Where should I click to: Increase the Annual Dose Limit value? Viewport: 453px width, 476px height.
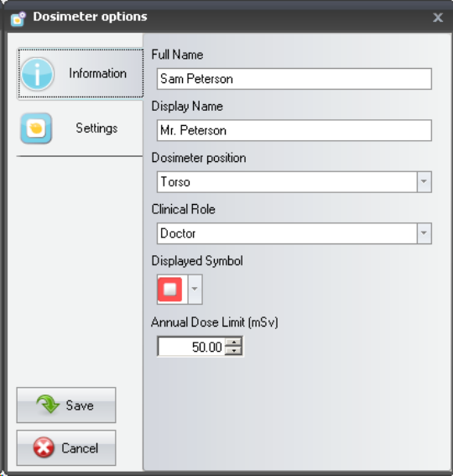233,342
